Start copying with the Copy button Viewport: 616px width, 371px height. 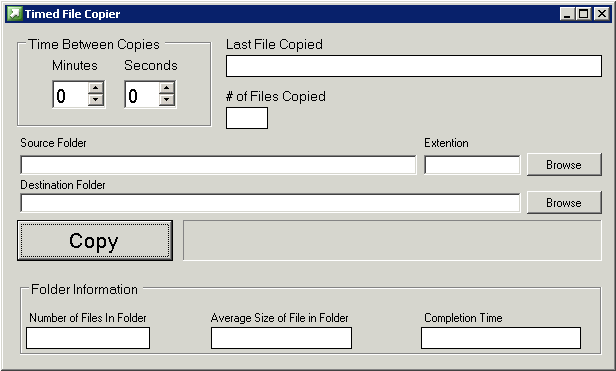pyautogui.click(x=95, y=241)
